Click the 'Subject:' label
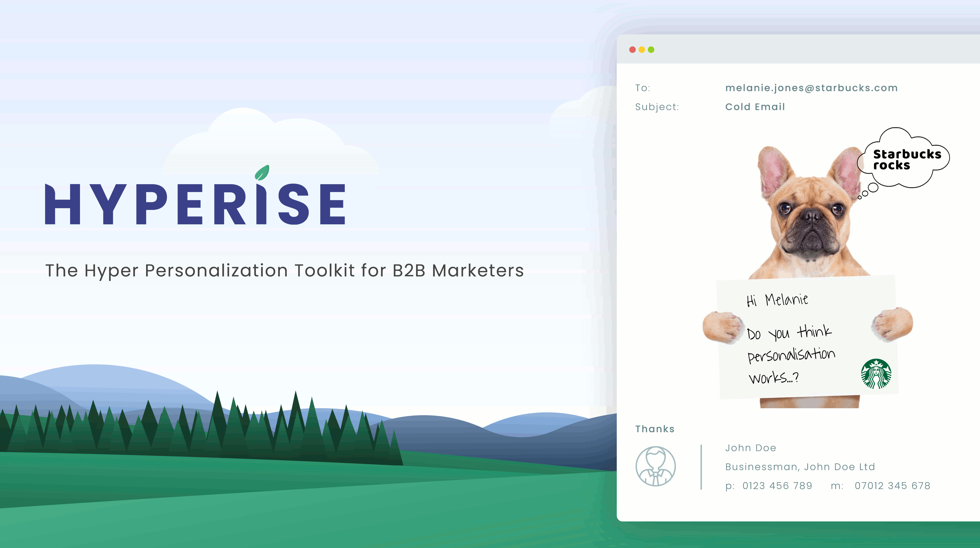The height and width of the screenshot is (548, 980). tap(657, 107)
